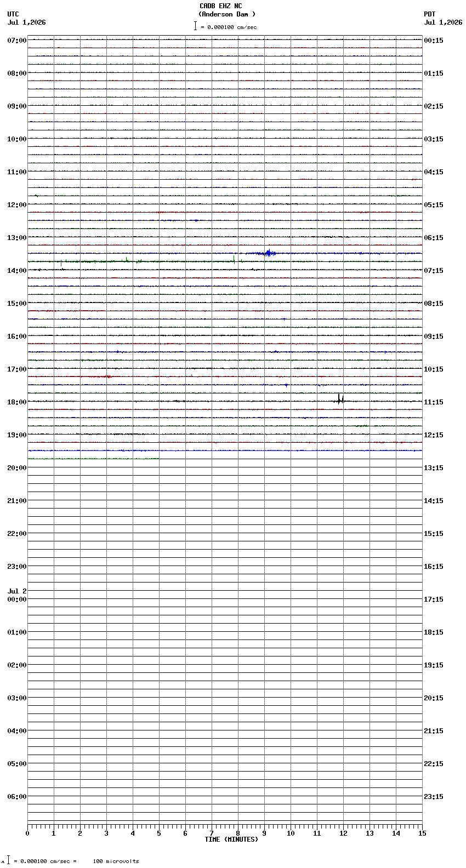Click the 15:00 UTC time label
This screenshot has width=466, height=868.
click(x=17, y=304)
